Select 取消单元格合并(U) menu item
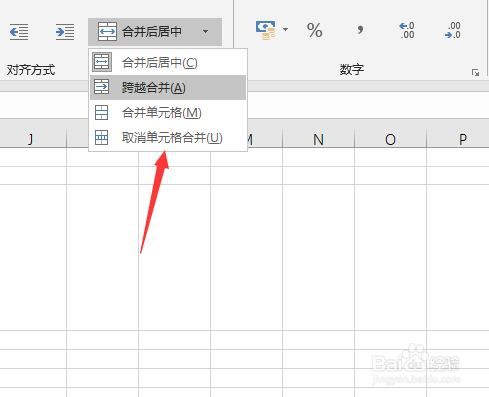Screen dimensions: 489x397 click(168, 137)
